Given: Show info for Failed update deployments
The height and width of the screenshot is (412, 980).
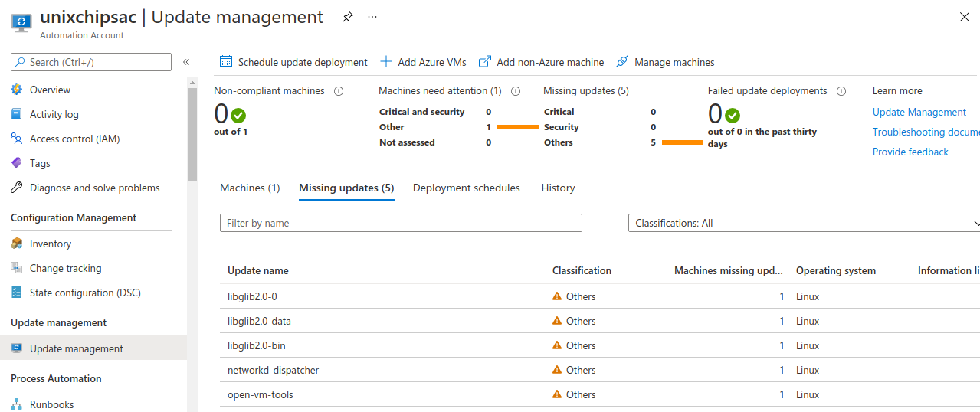Looking at the screenshot, I should [841, 90].
